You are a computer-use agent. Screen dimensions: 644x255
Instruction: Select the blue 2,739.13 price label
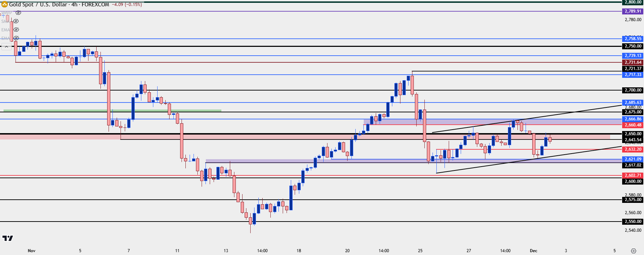point(633,56)
